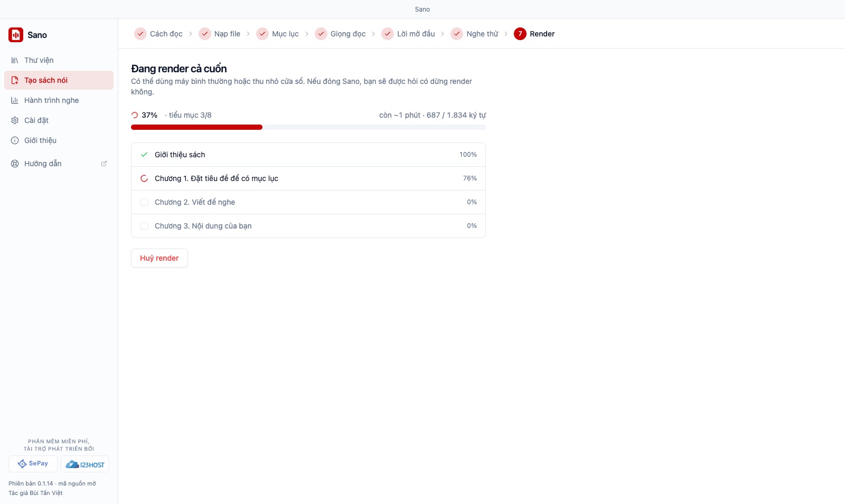Return to the Lời mở đầu step
The height and width of the screenshot is (504, 845).
[x=408, y=34]
